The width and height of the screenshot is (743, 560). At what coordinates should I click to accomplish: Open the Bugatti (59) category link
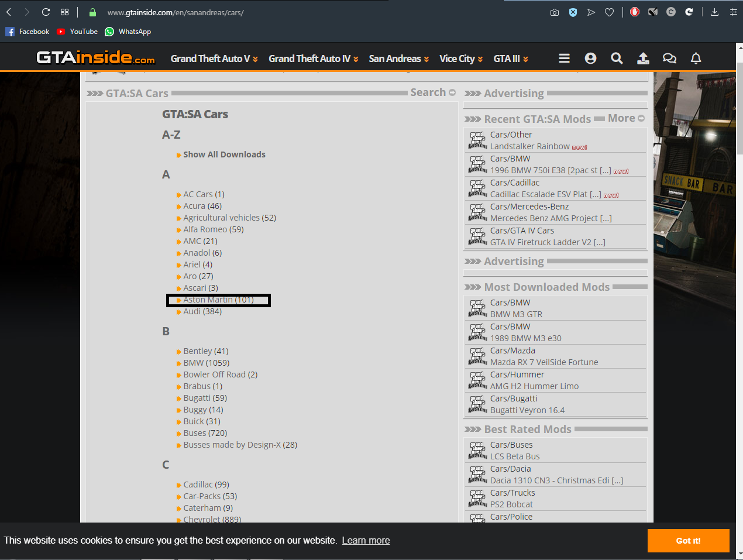tap(205, 398)
